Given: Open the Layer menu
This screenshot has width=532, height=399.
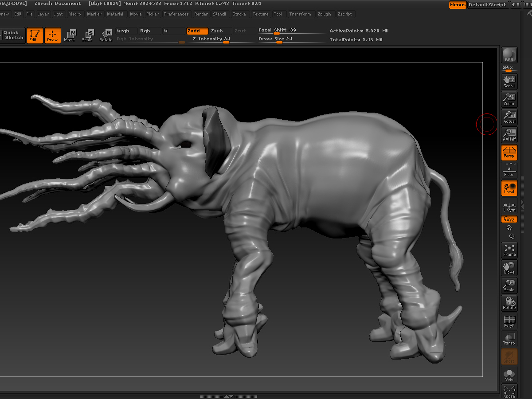Looking at the screenshot, I should click(43, 14).
